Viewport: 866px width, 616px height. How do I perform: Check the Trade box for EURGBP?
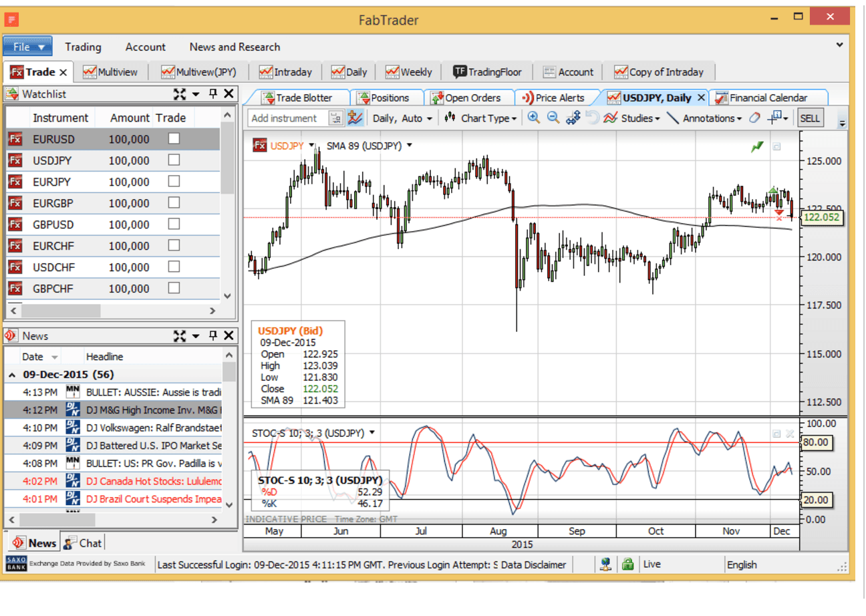[174, 202]
